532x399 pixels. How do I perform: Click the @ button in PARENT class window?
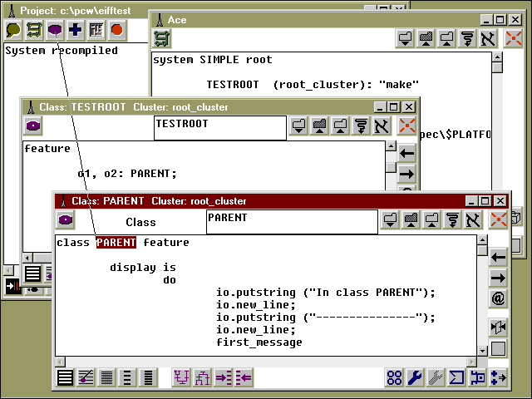pos(498,298)
